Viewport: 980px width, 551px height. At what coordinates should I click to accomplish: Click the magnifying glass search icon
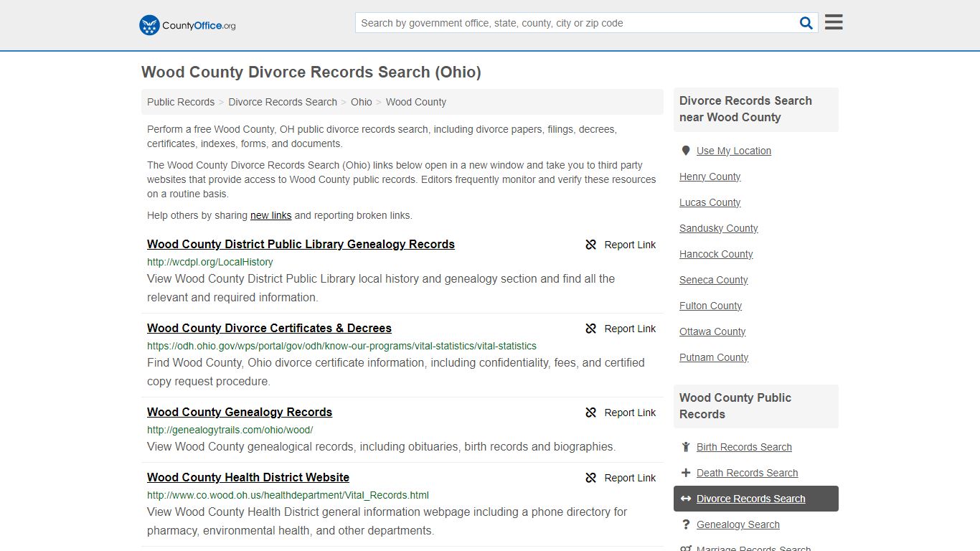coord(806,23)
